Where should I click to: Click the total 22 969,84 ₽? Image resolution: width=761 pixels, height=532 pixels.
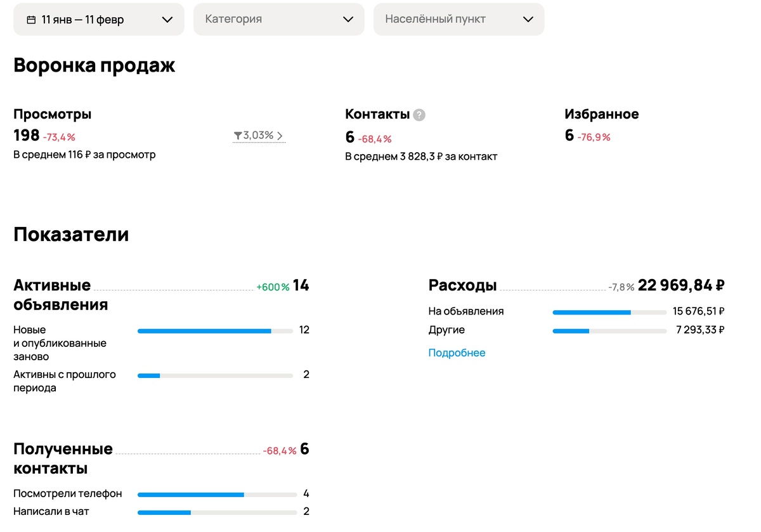point(681,285)
